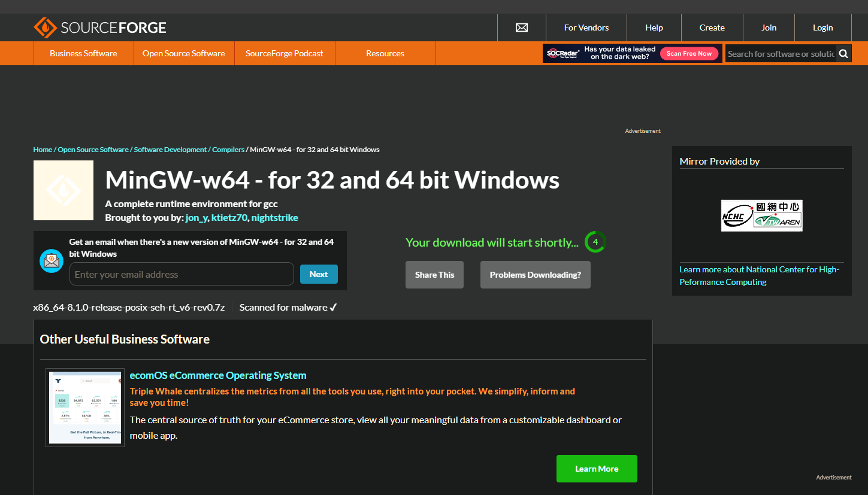Open ktietz70's profile link

click(x=229, y=218)
